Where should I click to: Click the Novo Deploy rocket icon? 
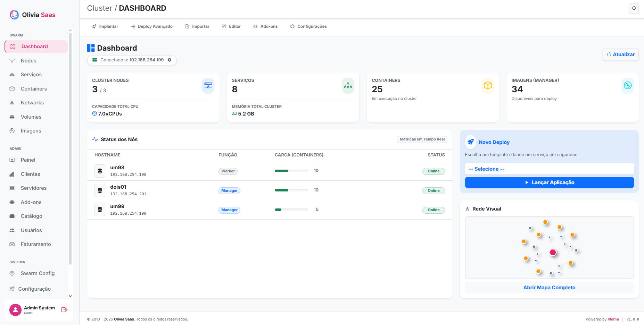pyautogui.click(x=471, y=142)
